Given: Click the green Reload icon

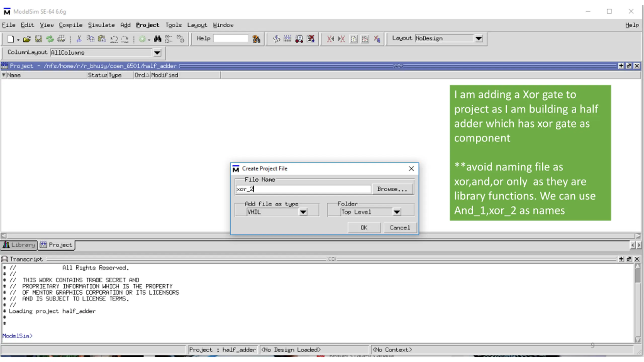Looking at the screenshot, I should (50, 39).
